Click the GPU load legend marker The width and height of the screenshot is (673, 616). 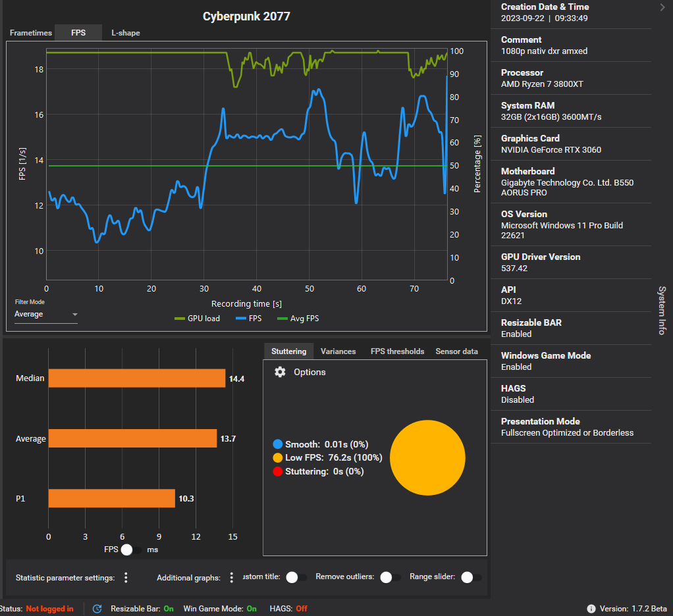[179, 319]
